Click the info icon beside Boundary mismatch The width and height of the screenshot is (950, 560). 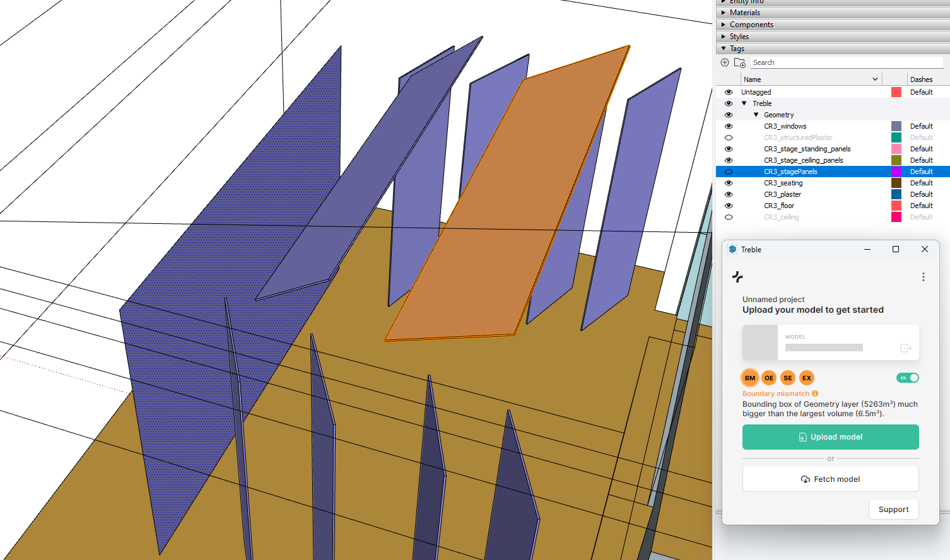coord(815,394)
